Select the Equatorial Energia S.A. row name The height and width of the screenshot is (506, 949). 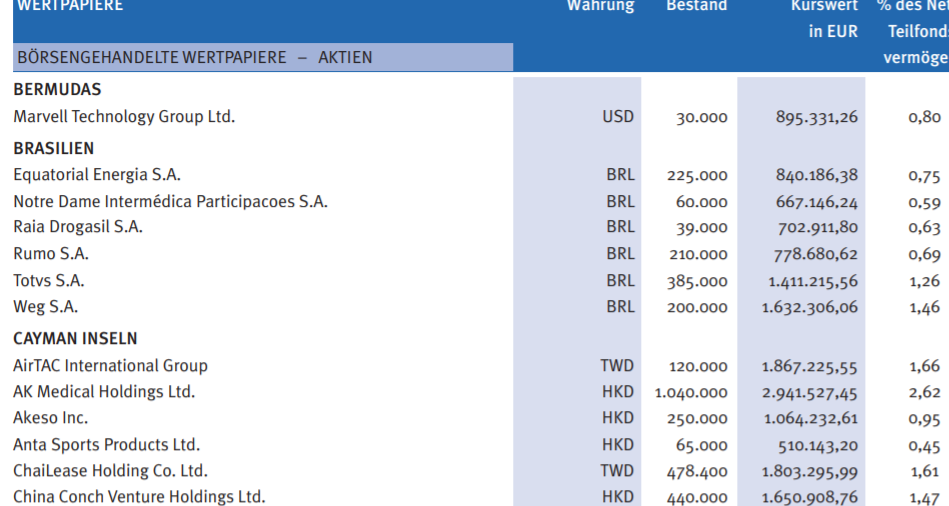(x=97, y=175)
